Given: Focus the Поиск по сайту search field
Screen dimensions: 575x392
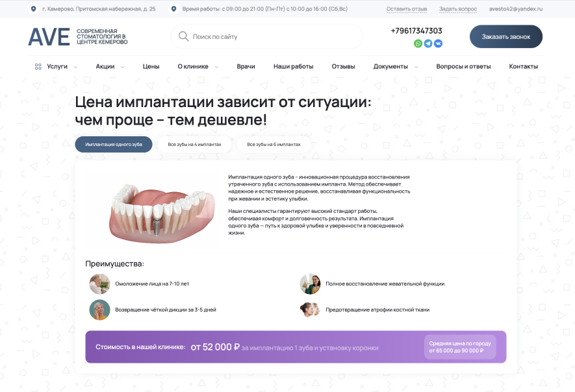Looking at the screenshot, I should [273, 37].
